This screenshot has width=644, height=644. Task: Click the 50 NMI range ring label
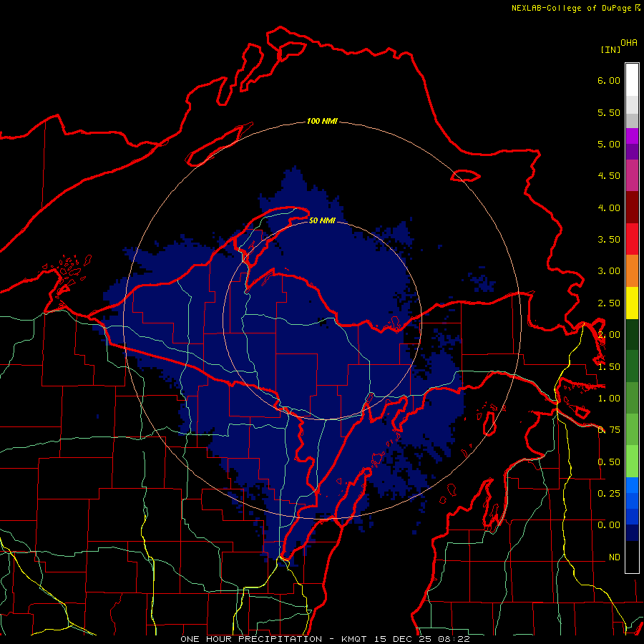(x=322, y=220)
